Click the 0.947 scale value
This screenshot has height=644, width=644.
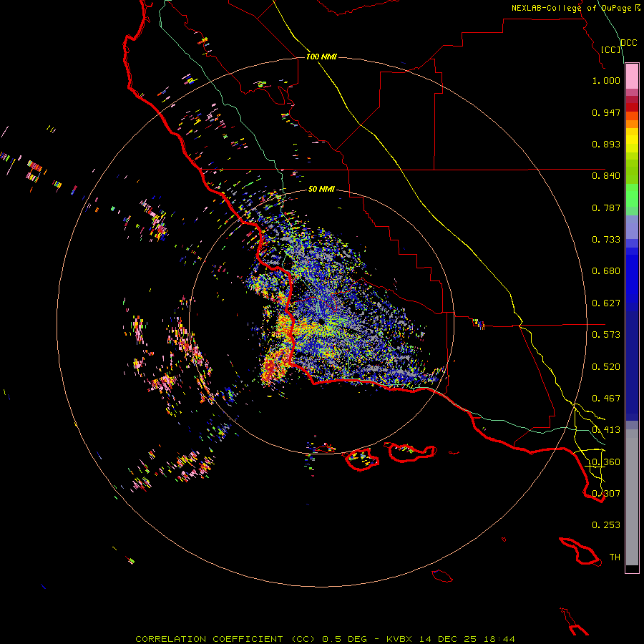pos(606,112)
